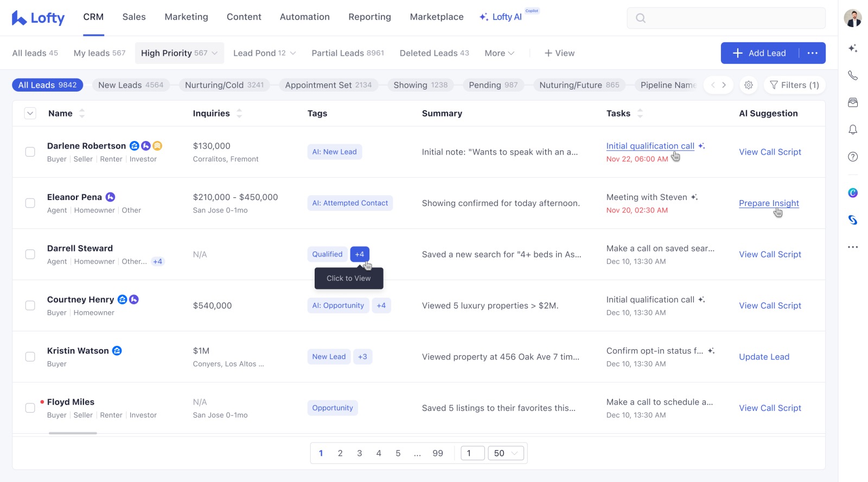Screen dimensions: 868x482
Task: Open the 50 per page dropdown
Action: 506,453
